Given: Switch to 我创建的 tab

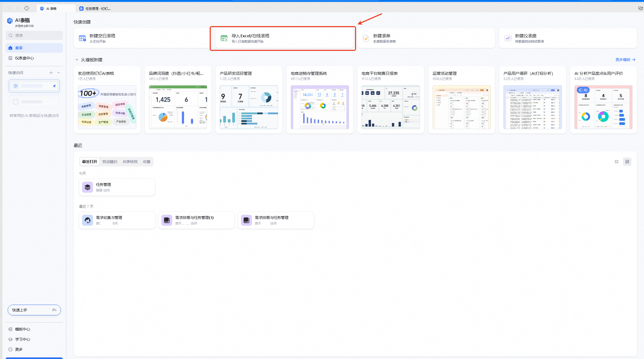Looking at the screenshot, I should click(110, 162).
